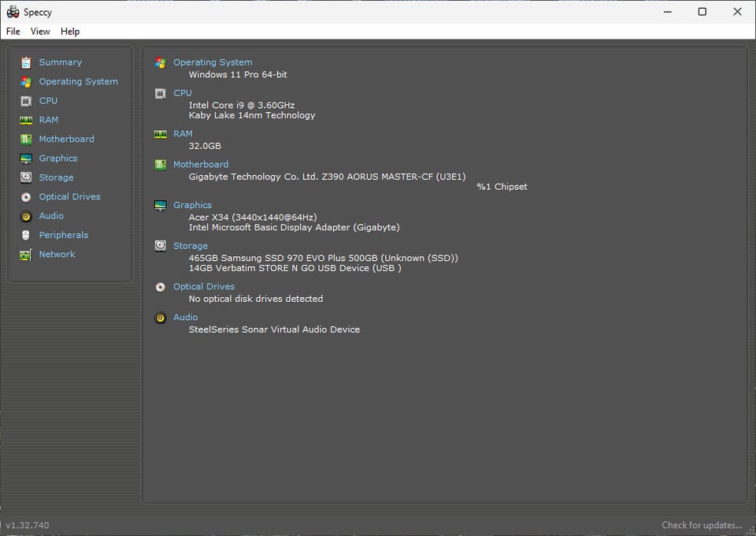Click 'Z390 AORUS MASTER-CF' motherboard text
The image size is (756, 536).
click(x=377, y=177)
